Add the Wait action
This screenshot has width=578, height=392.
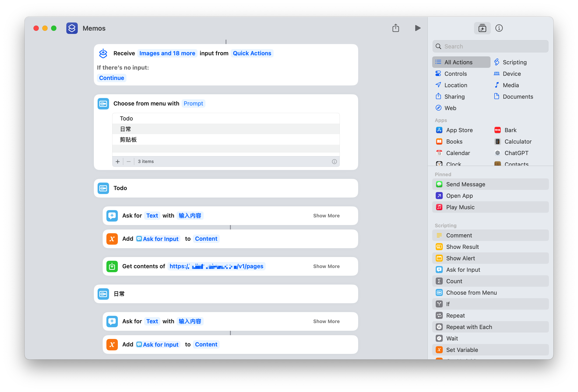[x=490, y=338]
